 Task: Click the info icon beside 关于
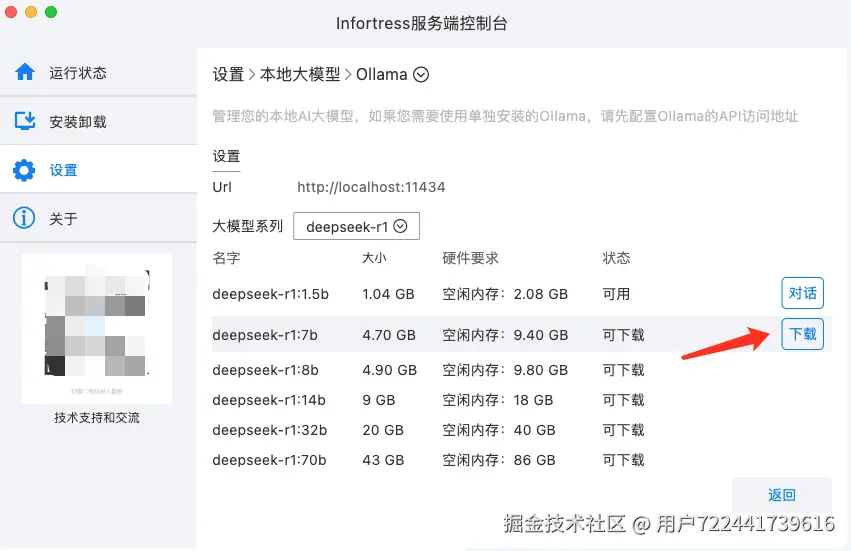[x=24, y=218]
